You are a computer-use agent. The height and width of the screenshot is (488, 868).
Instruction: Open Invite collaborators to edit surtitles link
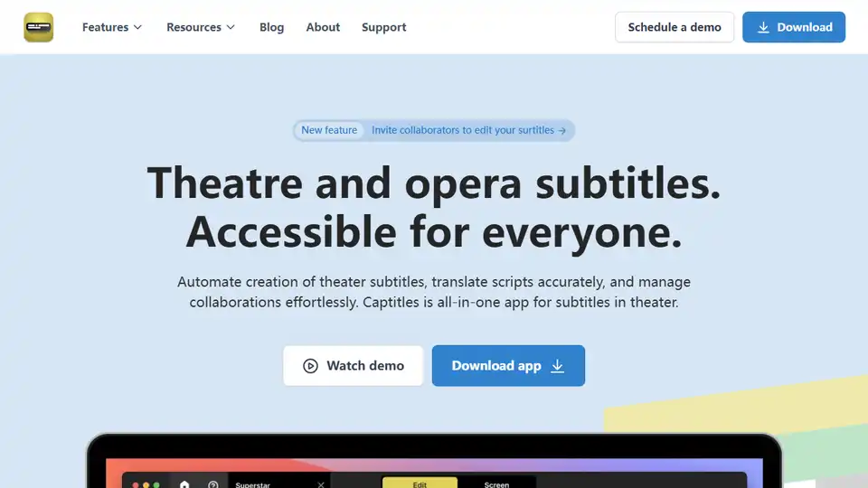(x=468, y=130)
